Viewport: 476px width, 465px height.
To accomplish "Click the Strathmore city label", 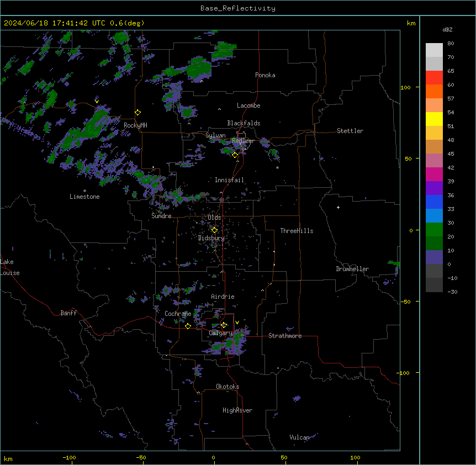I will click(x=285, y=336).
